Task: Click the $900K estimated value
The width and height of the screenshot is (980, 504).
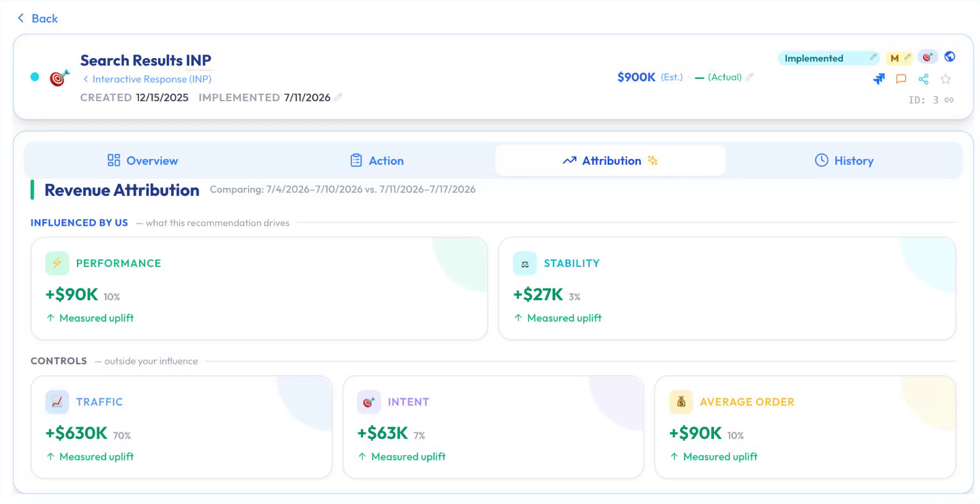Action: [637, 77]
